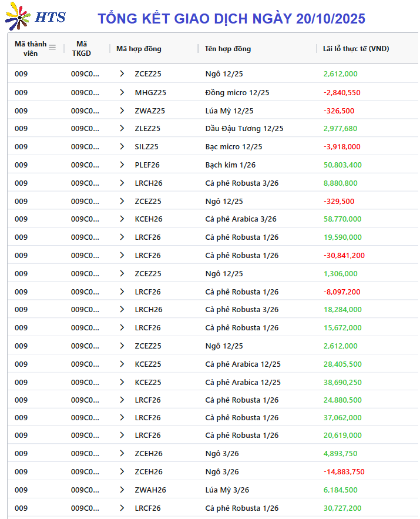420x519 pixels.
Task: Expand the MHGZ25 contract row
Action: [x=122, y=92]
